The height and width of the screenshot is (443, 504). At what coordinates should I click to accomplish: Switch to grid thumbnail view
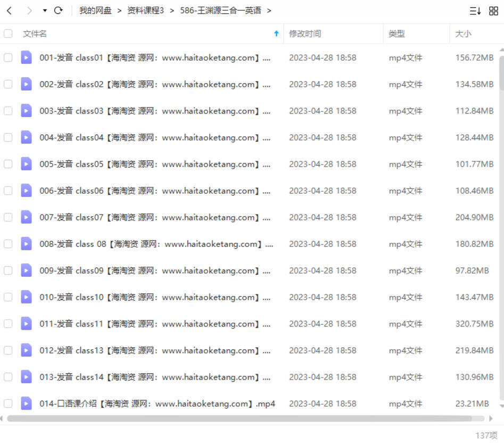coord(493,11)
